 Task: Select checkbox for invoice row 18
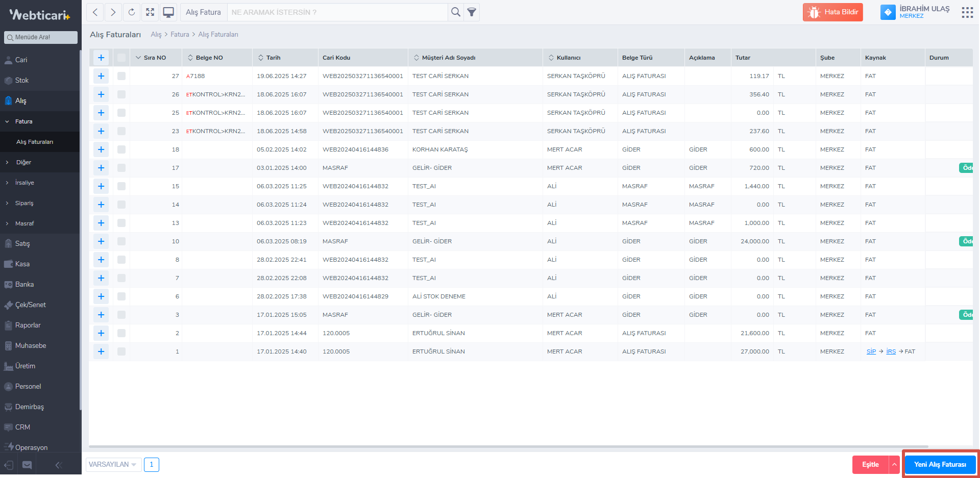coord(121,149)
